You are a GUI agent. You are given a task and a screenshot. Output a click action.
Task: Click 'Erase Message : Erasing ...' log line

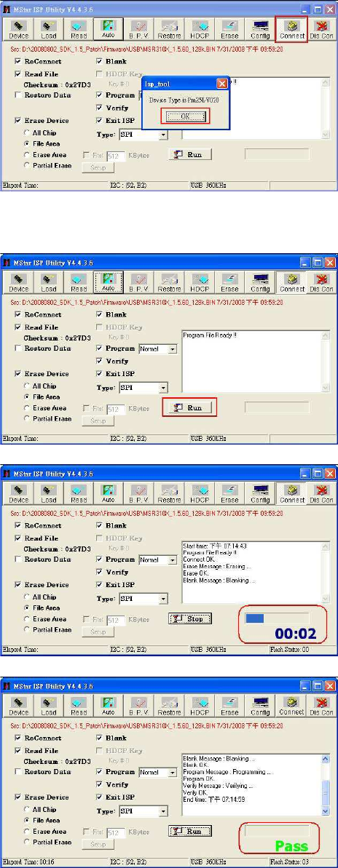(219, 566)
